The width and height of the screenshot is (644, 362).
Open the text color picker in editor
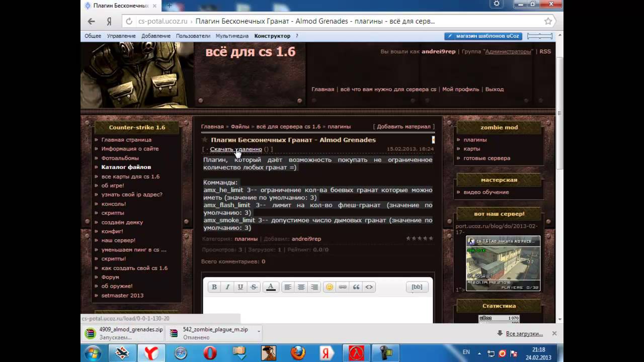point(271,287)
